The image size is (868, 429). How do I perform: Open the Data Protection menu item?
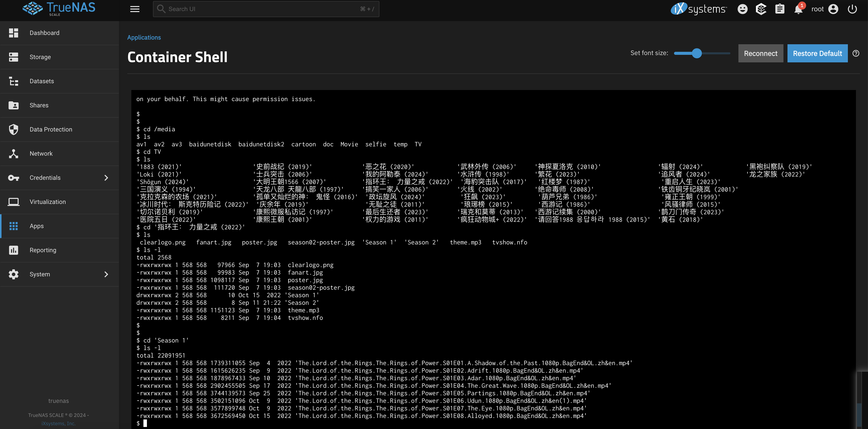pos(51,129)
